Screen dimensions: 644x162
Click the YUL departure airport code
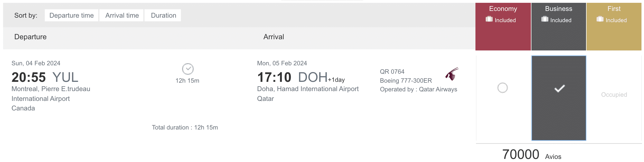click(65, 77)
